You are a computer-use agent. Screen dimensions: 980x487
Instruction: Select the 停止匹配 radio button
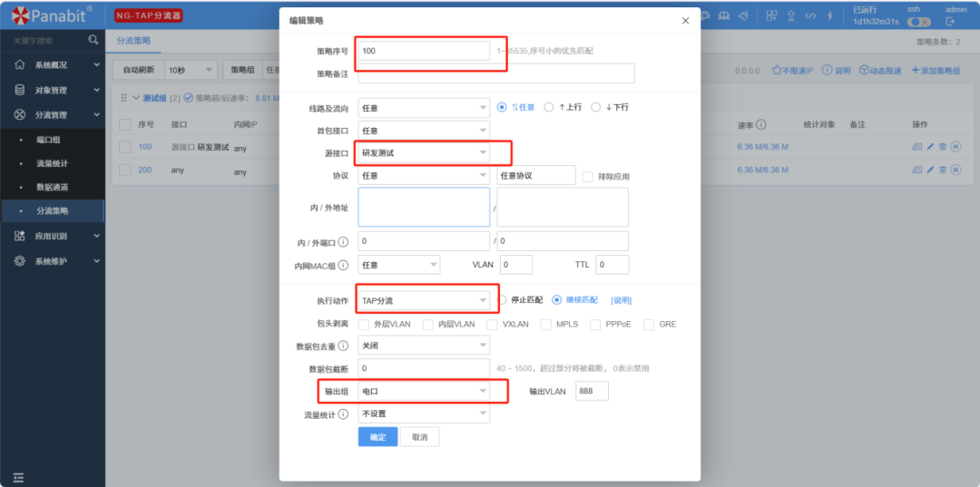click(x=501, y=300)
